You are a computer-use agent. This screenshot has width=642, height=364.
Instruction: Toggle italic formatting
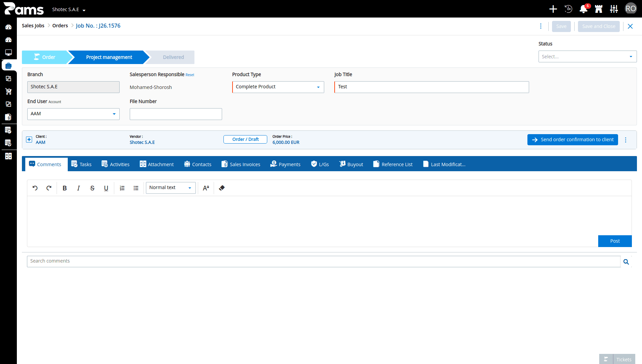click(x=79, y=188)
